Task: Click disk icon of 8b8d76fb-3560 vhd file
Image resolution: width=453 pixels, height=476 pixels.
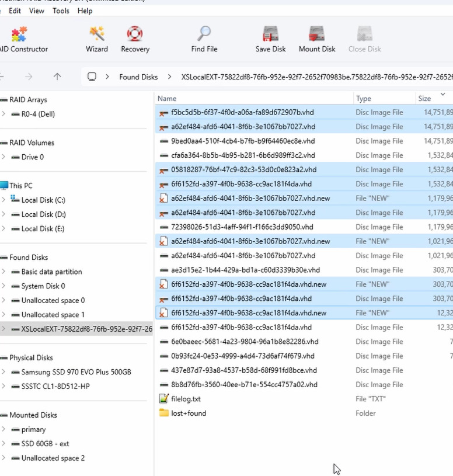Action: click(164, 384)
